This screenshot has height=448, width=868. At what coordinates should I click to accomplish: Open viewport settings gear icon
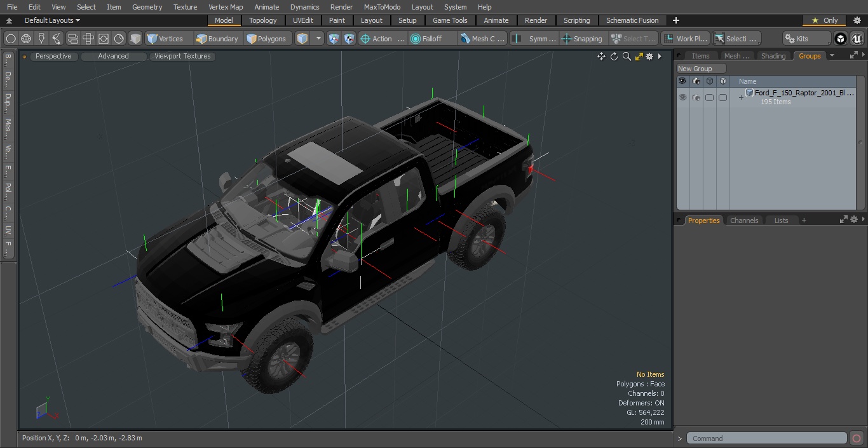coord(649,57)
